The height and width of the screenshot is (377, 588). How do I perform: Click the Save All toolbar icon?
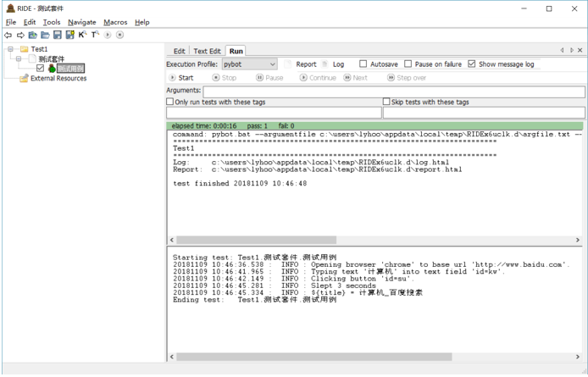click(69, 35)
